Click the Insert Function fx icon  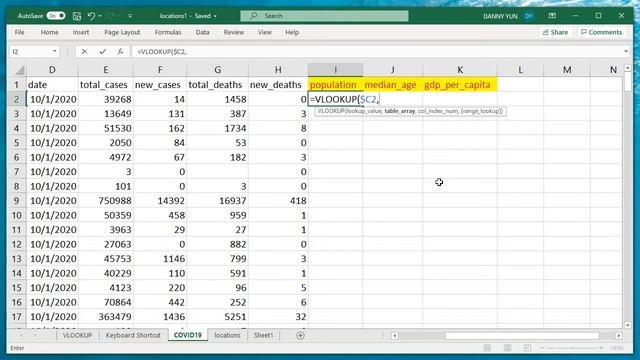(120, 52)
